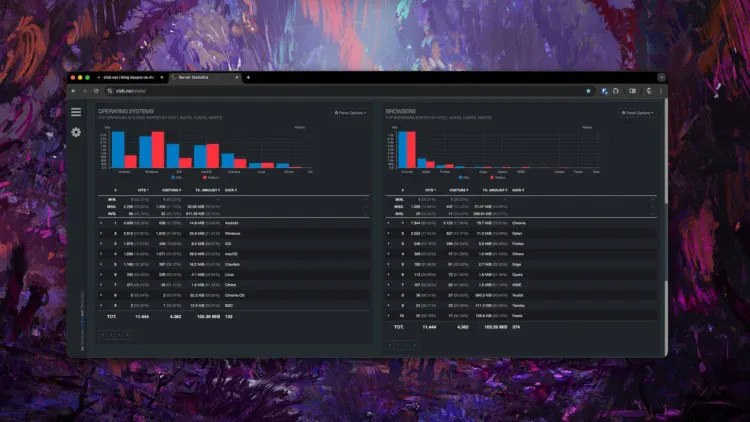
Task: Click the blue Android hits bar in chart
Action: click(116, 150)
